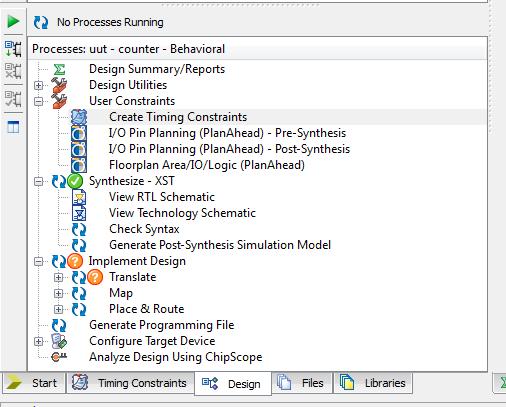Image resolution: width=506 pixels, height=407 pixels.
Task: Click the refresh icon beside No Processes Running
Action: point(41,22)
